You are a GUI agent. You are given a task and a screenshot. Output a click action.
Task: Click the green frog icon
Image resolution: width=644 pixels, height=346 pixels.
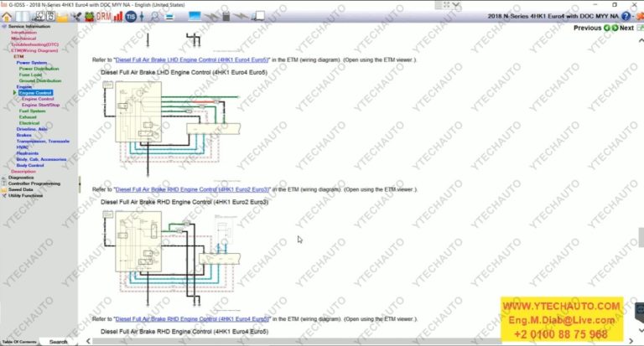[89, 17]
